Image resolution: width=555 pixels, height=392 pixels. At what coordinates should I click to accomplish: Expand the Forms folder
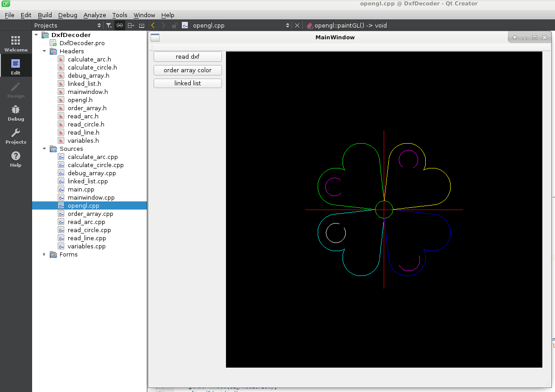tap(44, 254)
